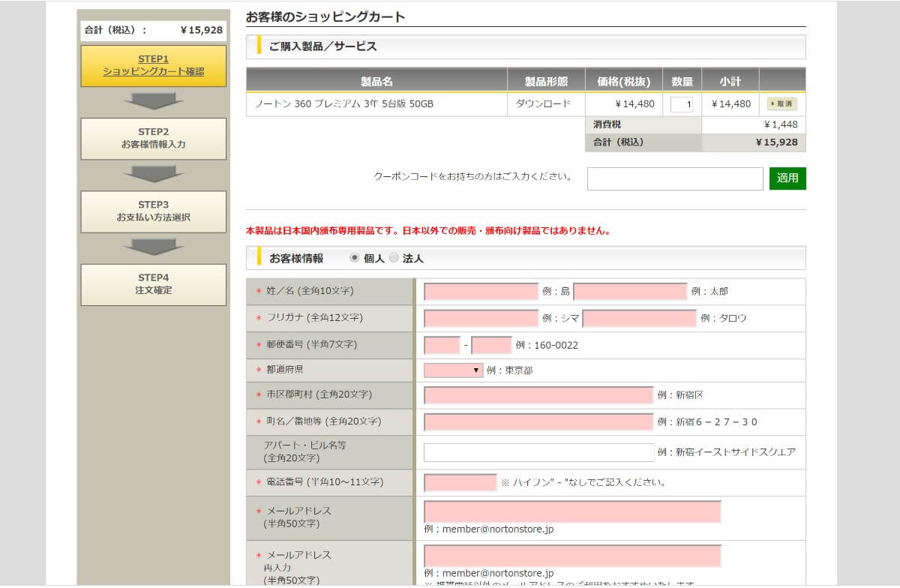The height and width of the screenshot is (588, 900).
Task: Focus the 名 (first name) field
Action: 630,291
